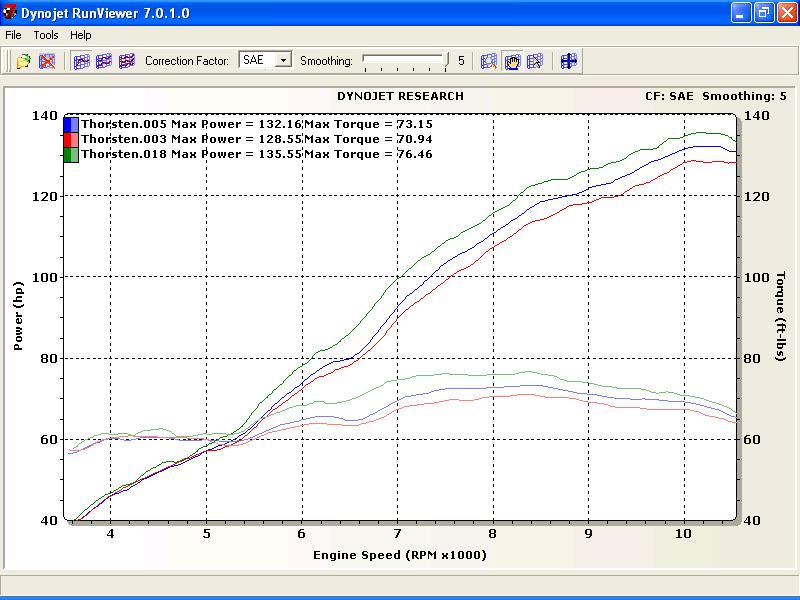Screen dimensions: 800x600
Task: Open the Help menu
Action: pyautogui.click(x=81, y=35)
